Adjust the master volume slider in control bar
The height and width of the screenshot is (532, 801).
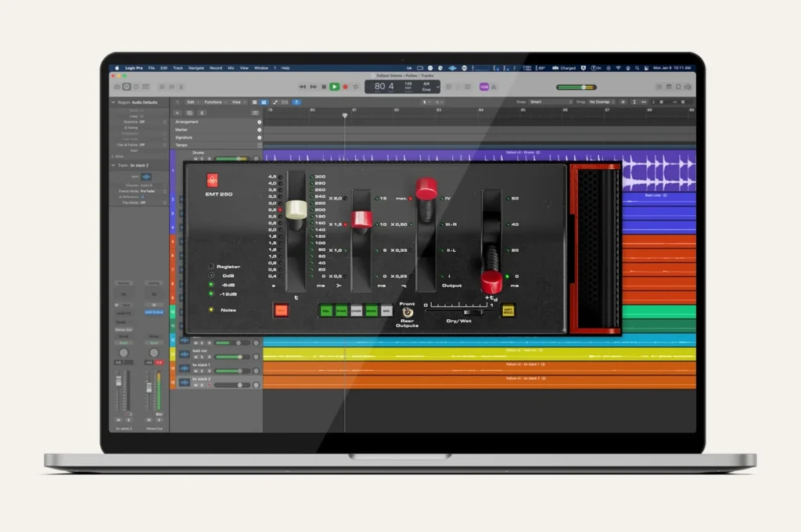[577, 87]
